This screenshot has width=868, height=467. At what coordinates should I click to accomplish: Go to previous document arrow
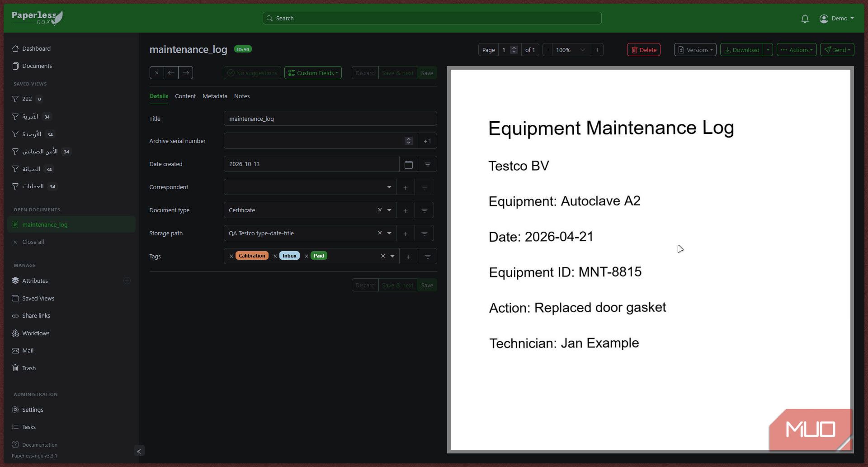(171, 73)
